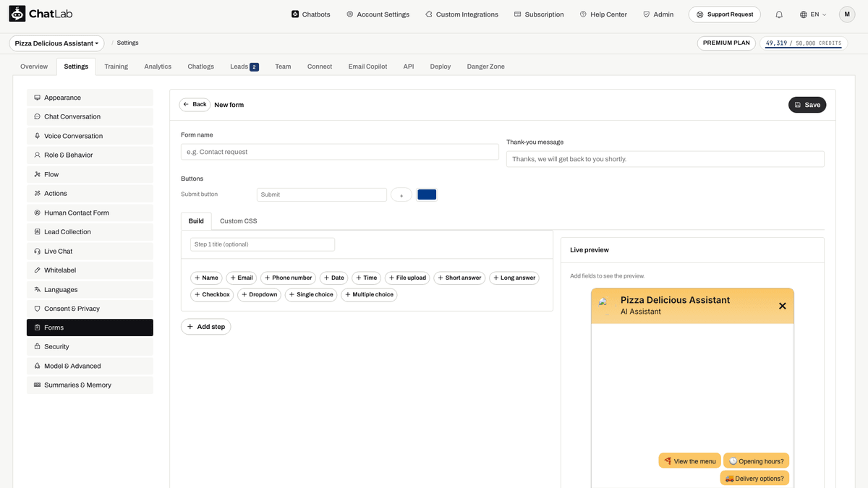Switch to Training tab

(116, 67)
